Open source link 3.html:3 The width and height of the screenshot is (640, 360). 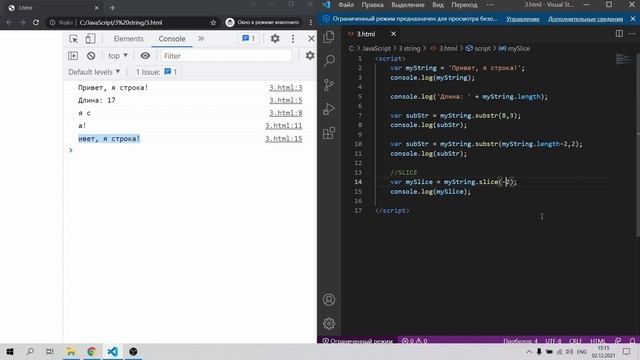pyautogui.click(x=285, y=88)
